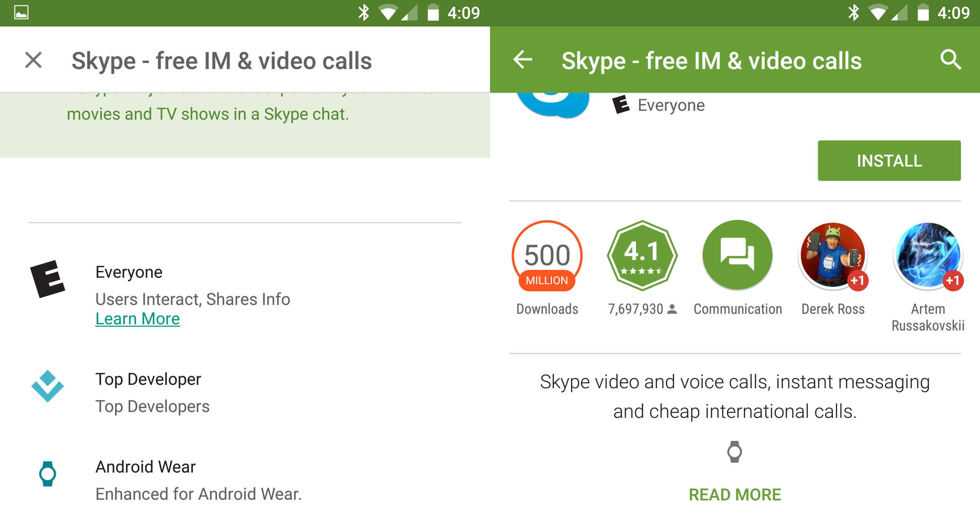Tap the back arrow in green header
Image resolution: width=980 pixels, height=514 pixels.
pos(523,60)
